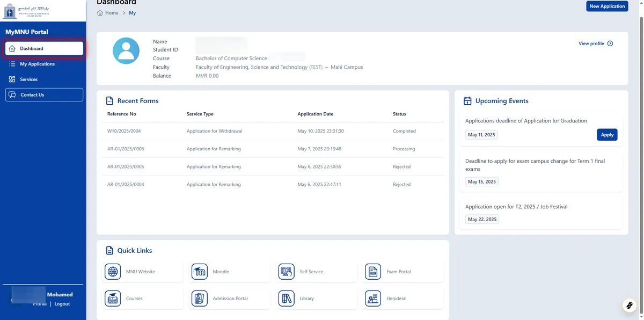Click the Helpdesk icon
Screen dimensions: 644x320
pos(373,299)
